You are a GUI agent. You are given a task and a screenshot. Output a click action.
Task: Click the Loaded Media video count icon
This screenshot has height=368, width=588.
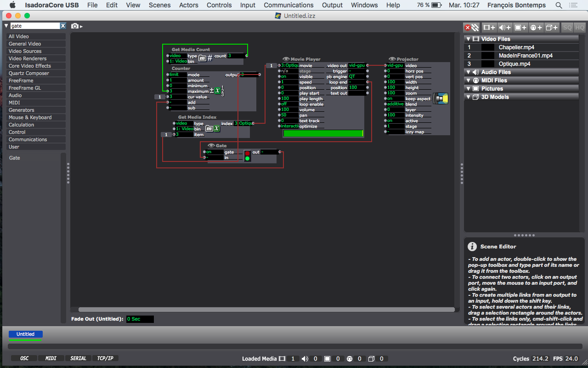pos(282,359)
